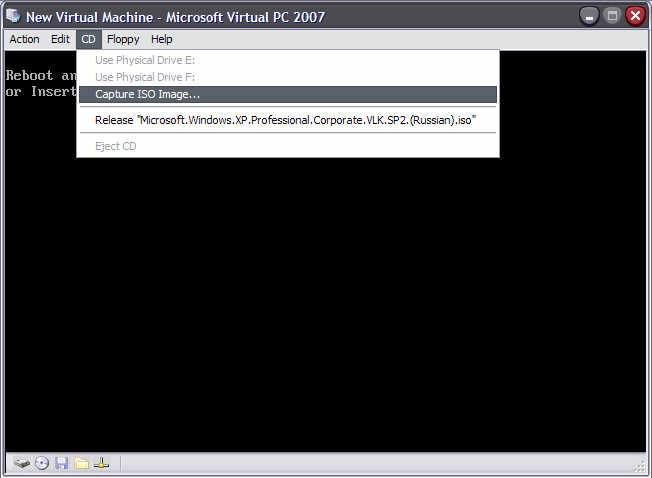The width and height of the screenshot is (652, 478).
Task: Click the window title 'New Virtual Machine'
Action: (89, 17)
